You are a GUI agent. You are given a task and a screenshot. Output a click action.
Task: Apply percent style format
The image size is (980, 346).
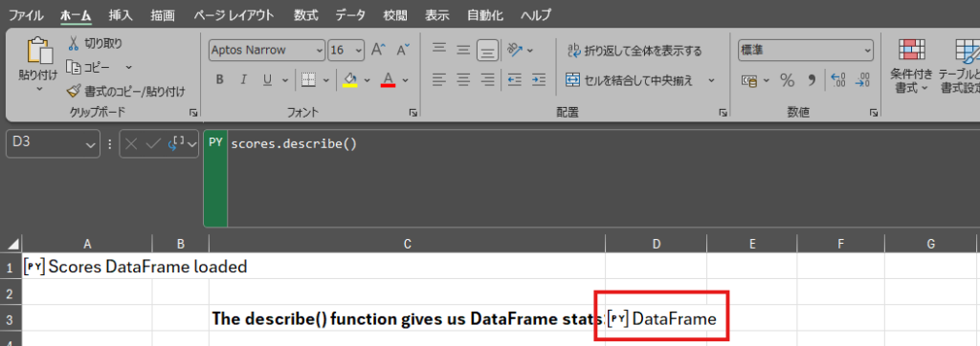788,80
